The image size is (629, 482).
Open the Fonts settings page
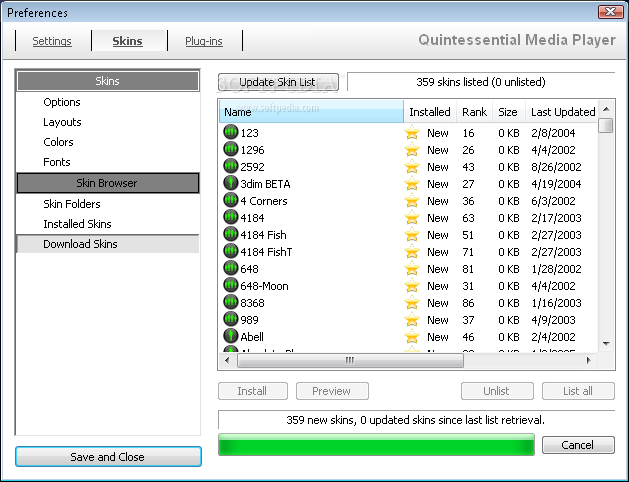57,162
